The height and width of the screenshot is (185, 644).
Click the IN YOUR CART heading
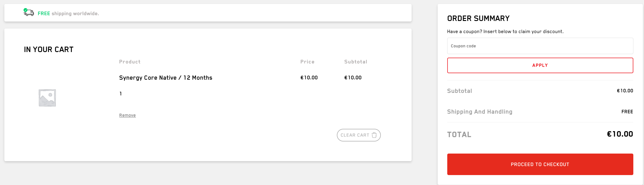(49, 50)
